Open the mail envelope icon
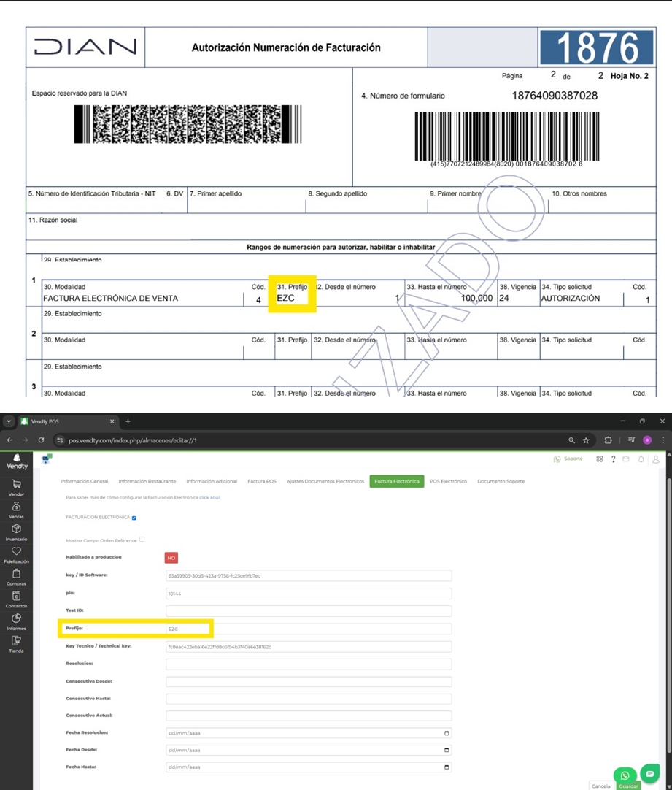The width and height of the screenshot is (672, 790). tap(626, 459)
